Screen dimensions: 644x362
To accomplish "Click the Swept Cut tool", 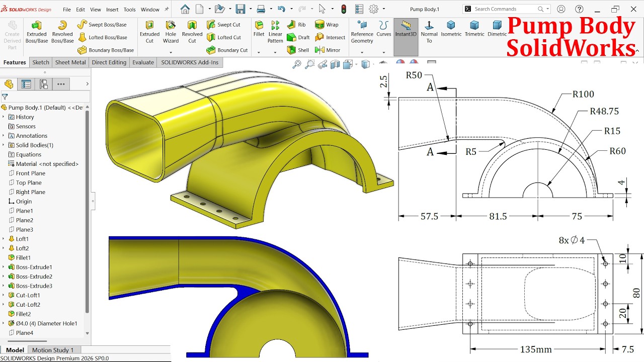I will tap(223, 25).
